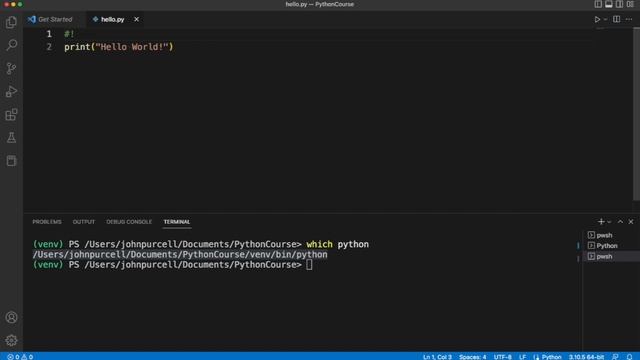The width and height of the screenshot is (640, 360).
Task: Switch to Debug Console tab
Action: click(129, 222)
